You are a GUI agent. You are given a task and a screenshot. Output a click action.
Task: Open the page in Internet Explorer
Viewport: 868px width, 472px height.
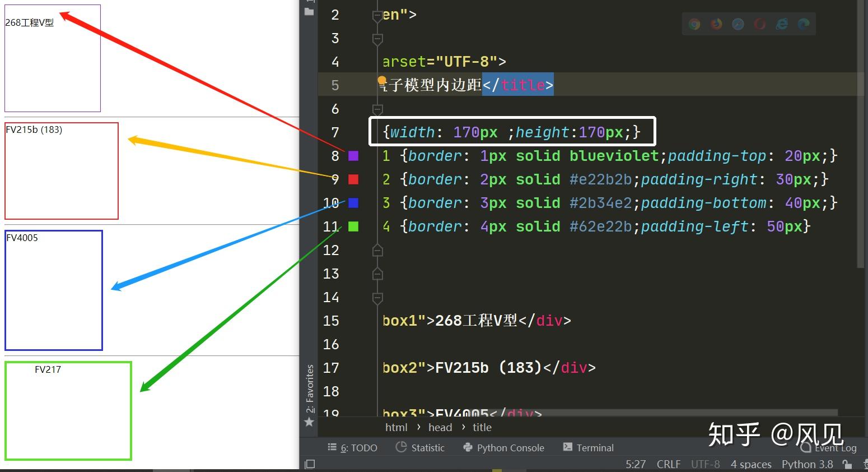(782, 24)
